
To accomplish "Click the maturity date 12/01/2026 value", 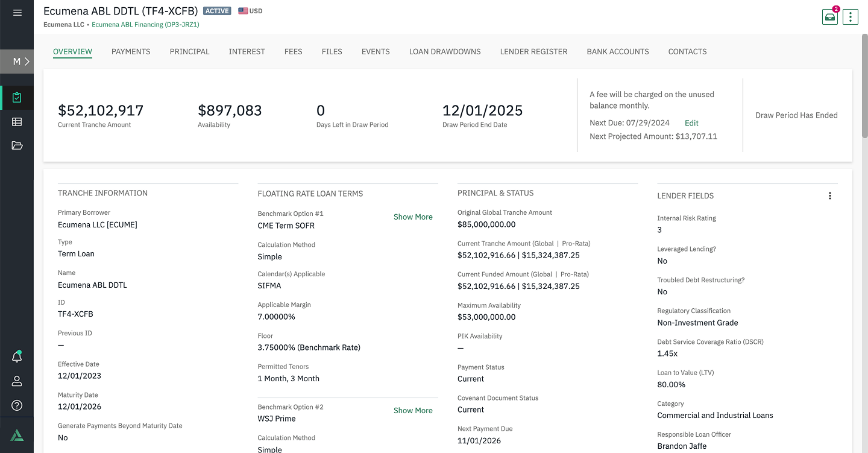I will 80,407.
